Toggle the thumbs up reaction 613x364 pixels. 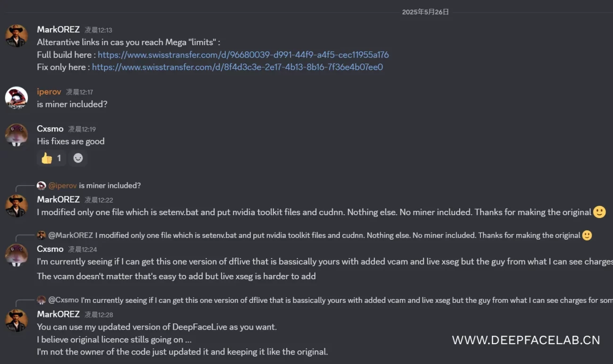pyautogui.click(x=51, y=158)
